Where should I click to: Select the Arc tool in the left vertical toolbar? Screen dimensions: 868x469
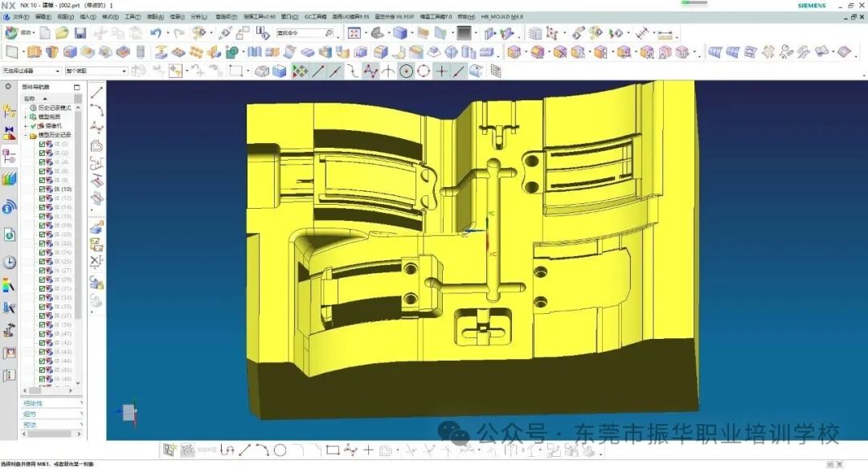[x=97, y=109]
